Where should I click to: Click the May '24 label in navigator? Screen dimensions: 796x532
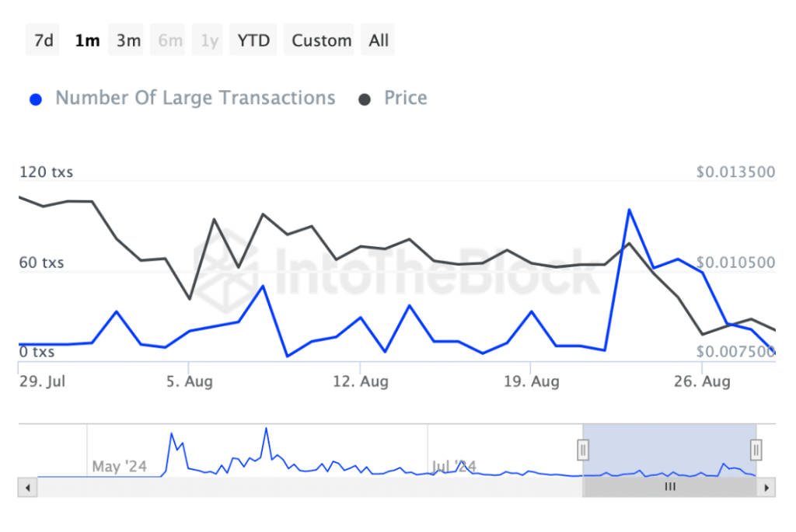pos(119,467)
